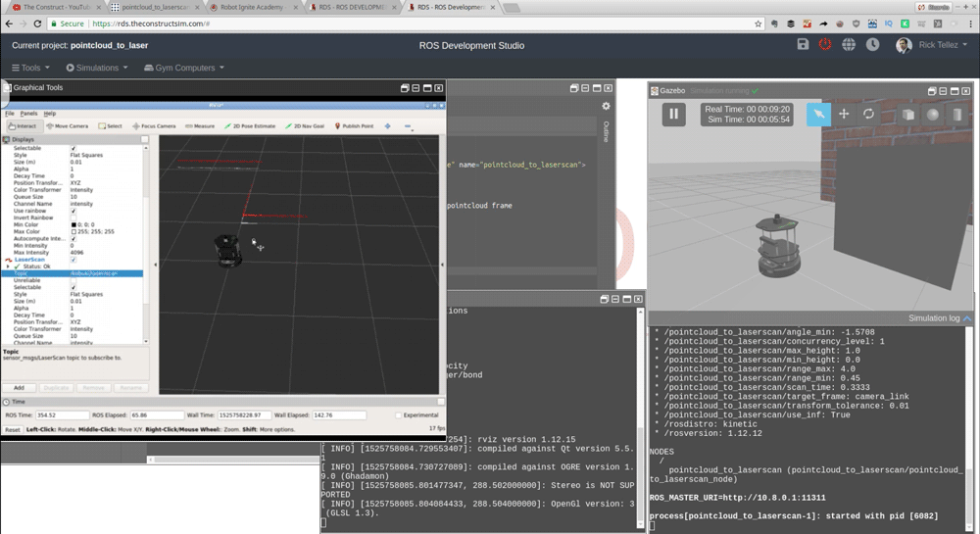Activate the 2D Pose Estimate tool
The height and width of the screenshot is (534, 980).
[x=250, y=126]
